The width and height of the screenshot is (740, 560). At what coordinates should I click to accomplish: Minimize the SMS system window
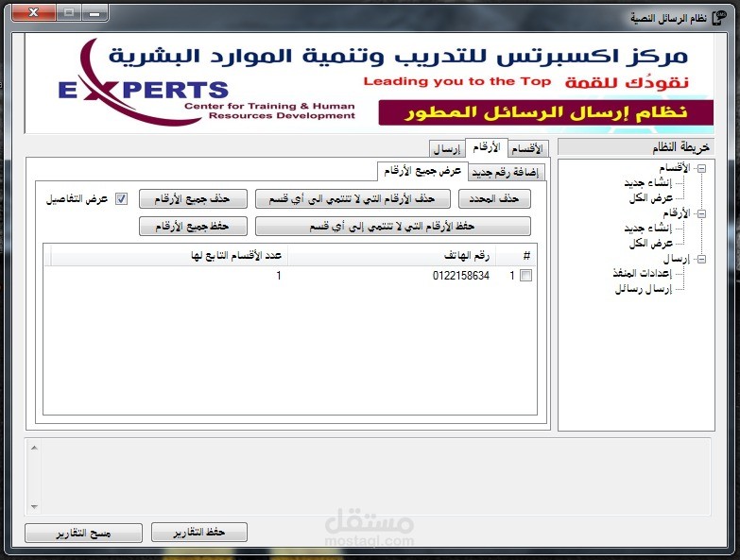(95, 12)
